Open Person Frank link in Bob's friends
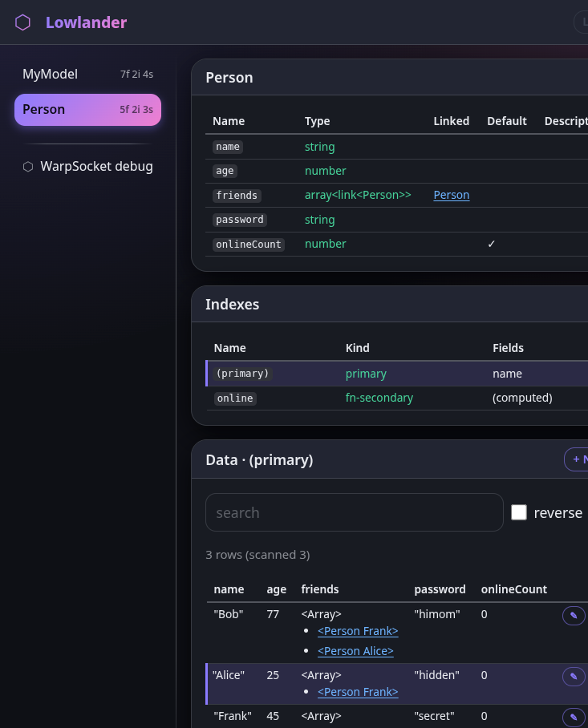Viewport: 588px width, 728px height. [358, 631]
